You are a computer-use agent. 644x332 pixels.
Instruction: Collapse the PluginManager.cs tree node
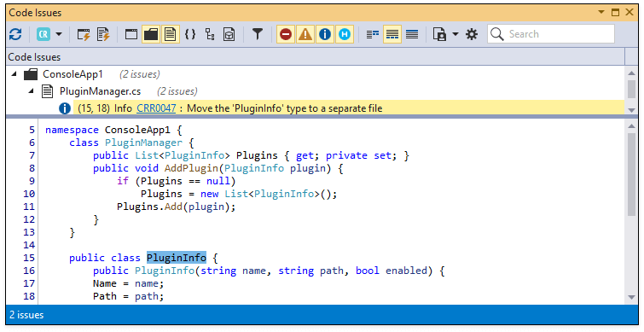tap(32, 91)
